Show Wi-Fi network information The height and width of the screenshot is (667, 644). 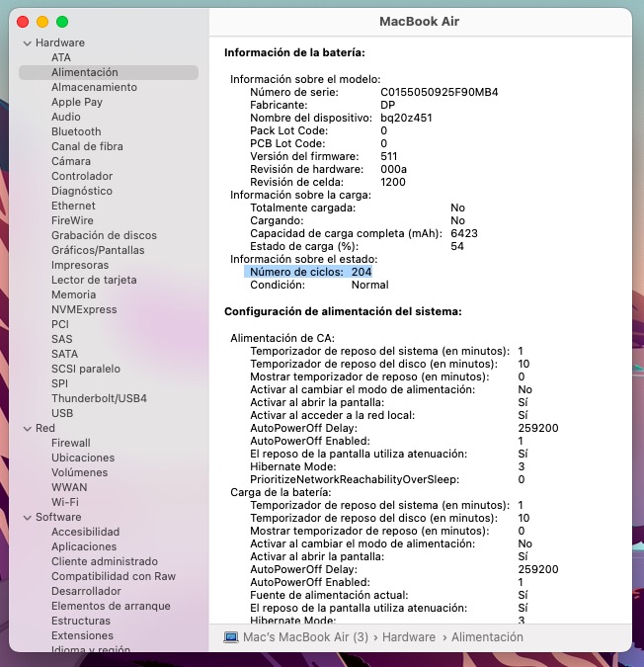coord(64,502)
